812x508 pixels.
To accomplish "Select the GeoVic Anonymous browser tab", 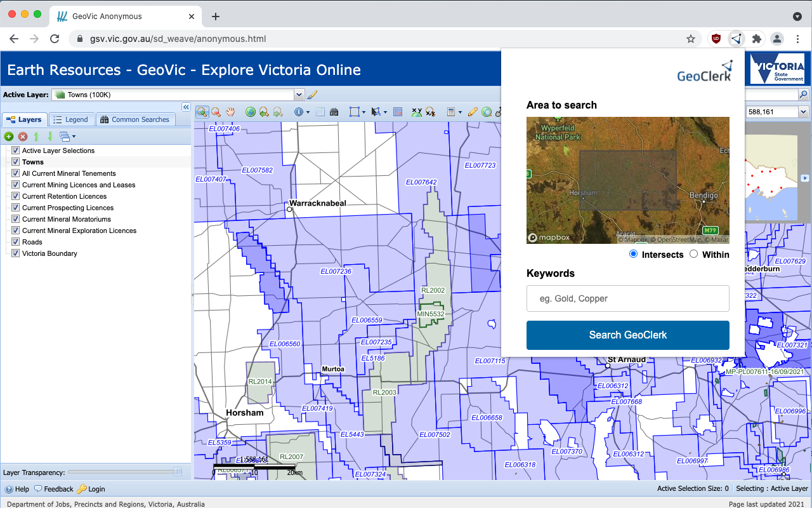I will [x=124, y=16].
